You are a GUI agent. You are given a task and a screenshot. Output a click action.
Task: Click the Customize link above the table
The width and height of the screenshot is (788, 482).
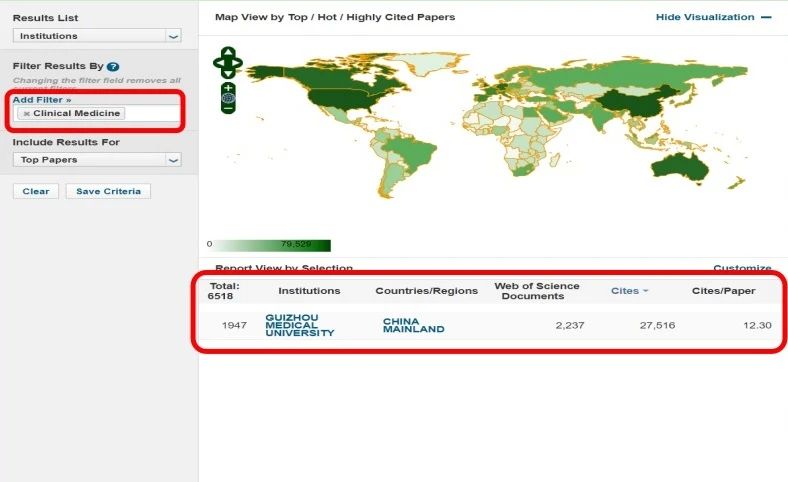(741, 268)
